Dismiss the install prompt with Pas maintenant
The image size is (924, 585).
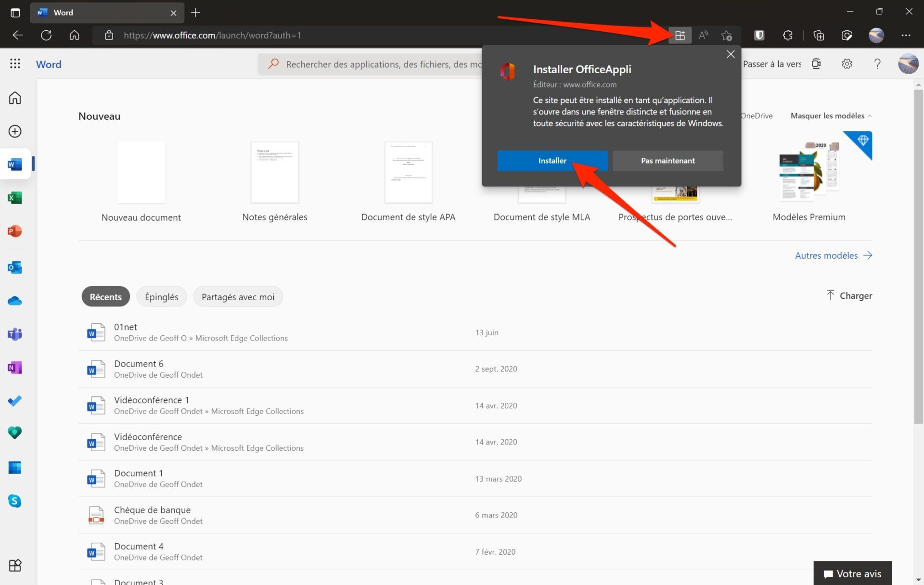tap(668, 160)
